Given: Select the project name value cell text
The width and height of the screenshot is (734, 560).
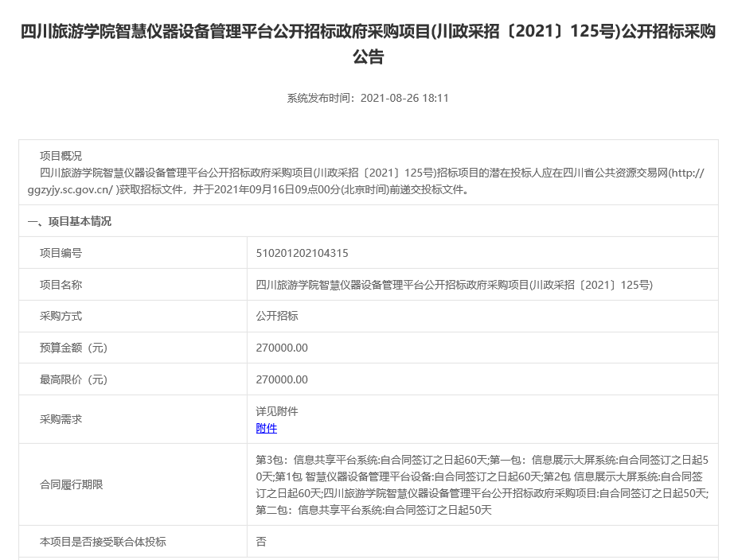Looking at the screenshot, I should click(x=454, y=285).
